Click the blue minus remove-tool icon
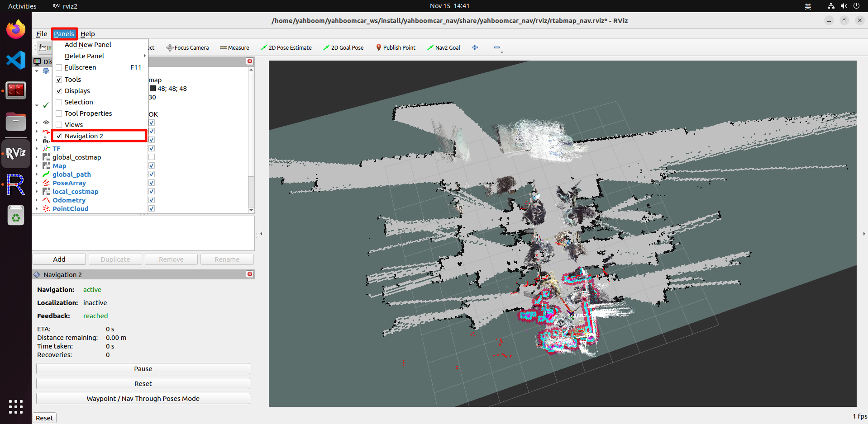The width and height of the screenshot is (868, 424). [x=497, y=48]
